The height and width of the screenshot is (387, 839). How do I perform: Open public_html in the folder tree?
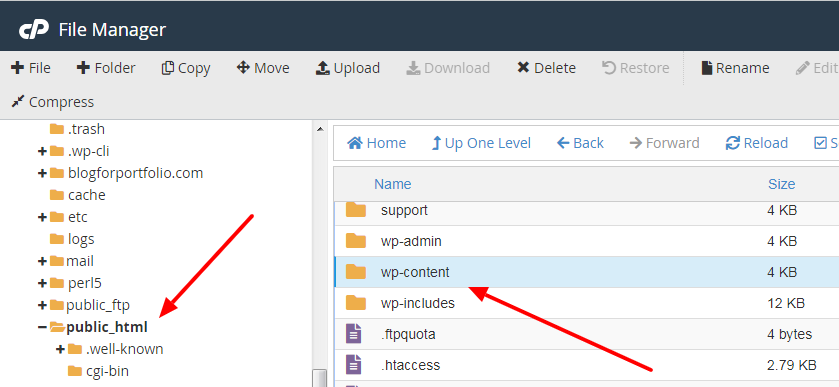pyautogui.click(x=106, y=327)
